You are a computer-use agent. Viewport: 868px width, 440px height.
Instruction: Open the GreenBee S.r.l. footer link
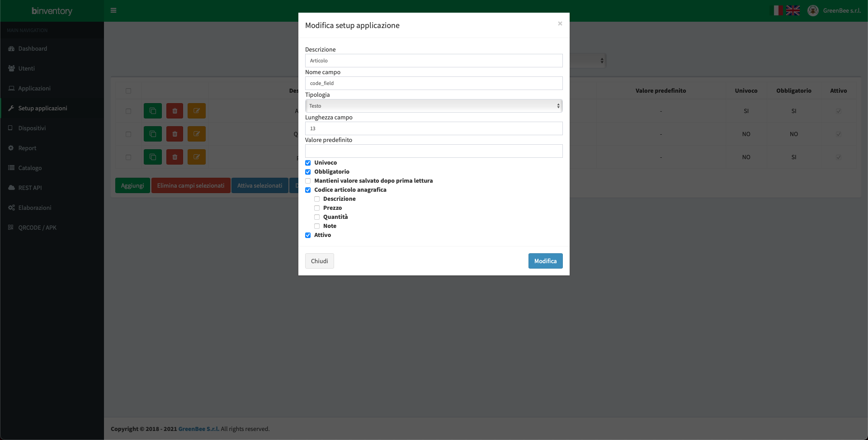click(x=199, y=429)
